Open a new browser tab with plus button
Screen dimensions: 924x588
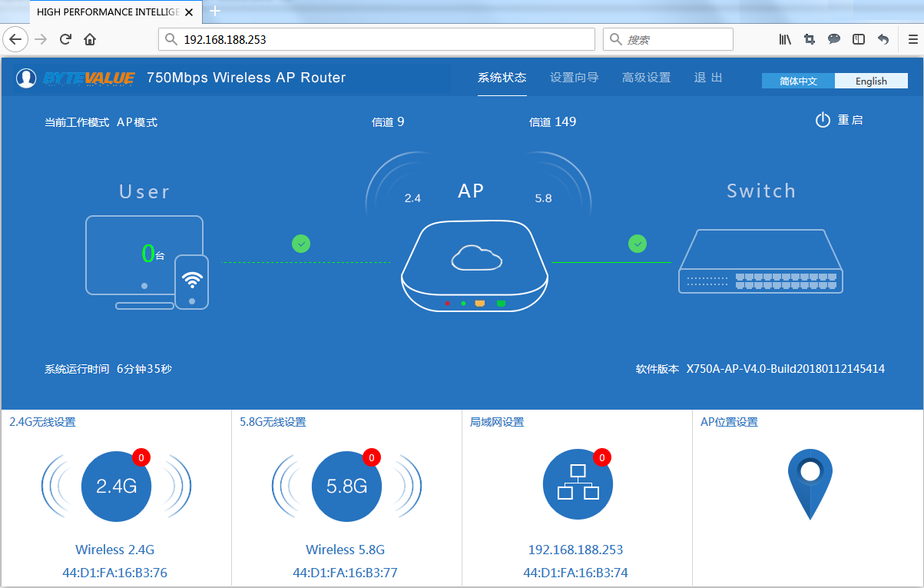tap(215, 12)
